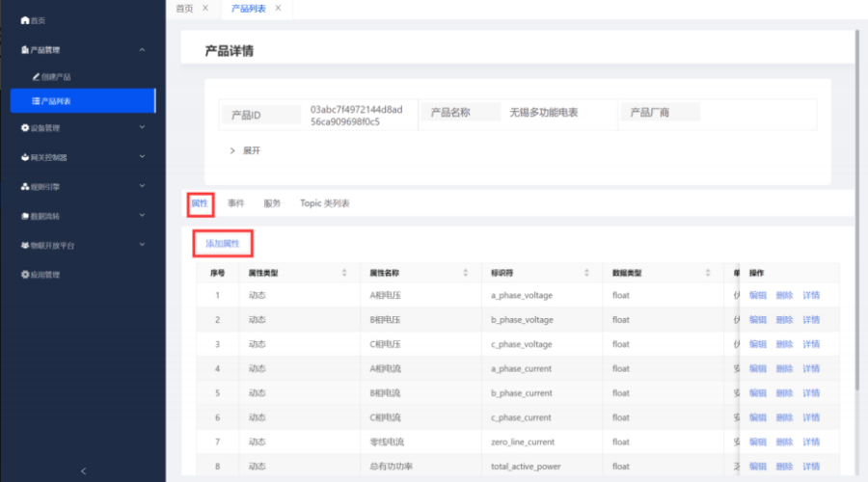Image resolution: width=868 pixels, height=482 pixels.
Task: Sort the table by 数据类型 column arrows
Action: pos(708,273)
